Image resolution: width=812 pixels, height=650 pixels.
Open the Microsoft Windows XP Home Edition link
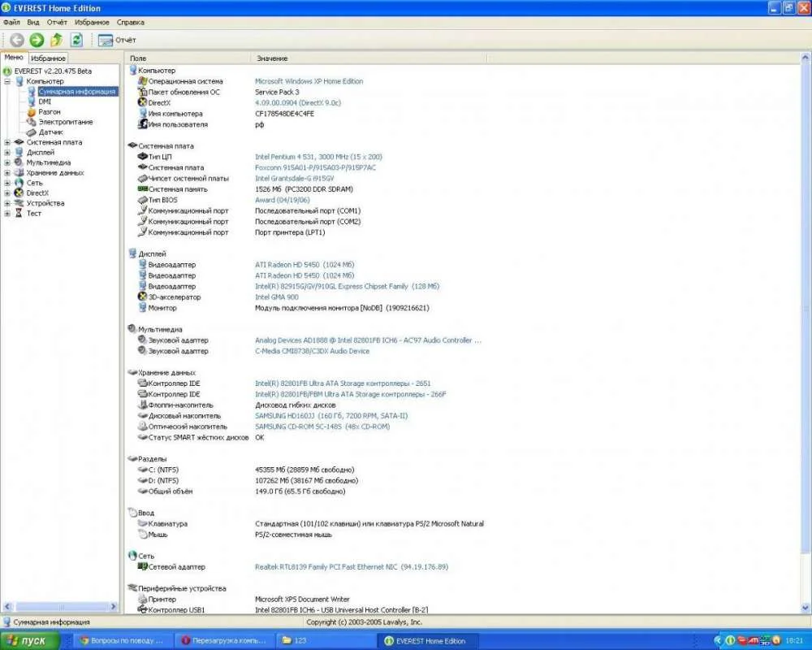[x=309, y=81]
